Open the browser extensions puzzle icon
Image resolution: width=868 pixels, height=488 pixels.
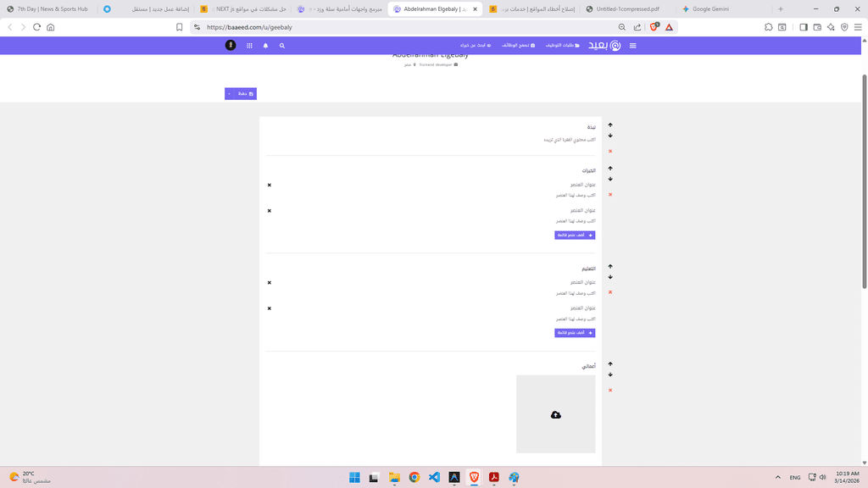(x=768, y=27)
